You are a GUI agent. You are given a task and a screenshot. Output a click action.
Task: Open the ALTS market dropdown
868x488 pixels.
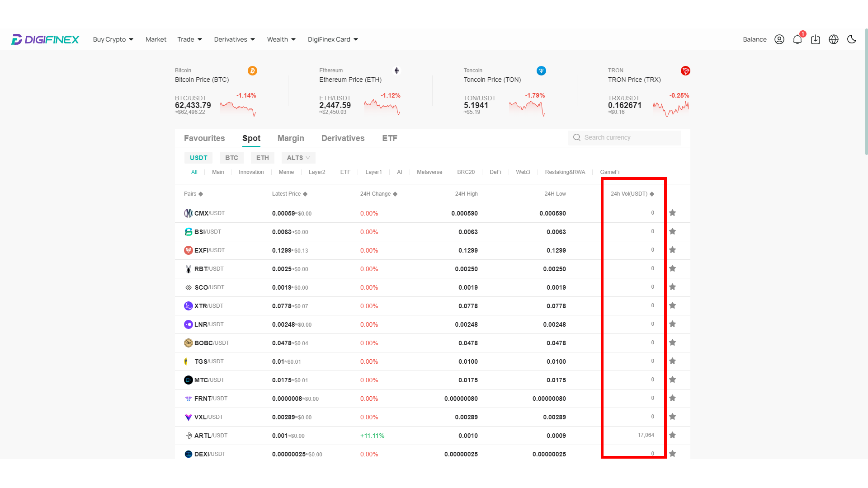(x=298, y=158)
